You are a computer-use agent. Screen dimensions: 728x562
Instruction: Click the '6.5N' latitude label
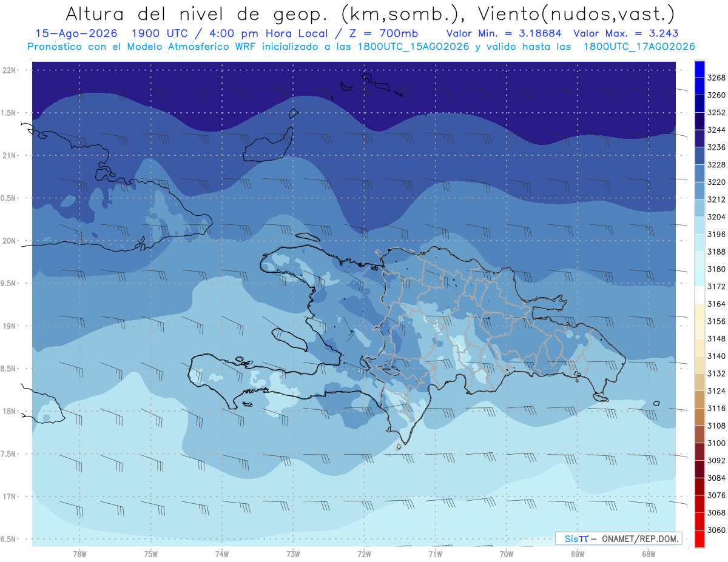pos(9,539)
